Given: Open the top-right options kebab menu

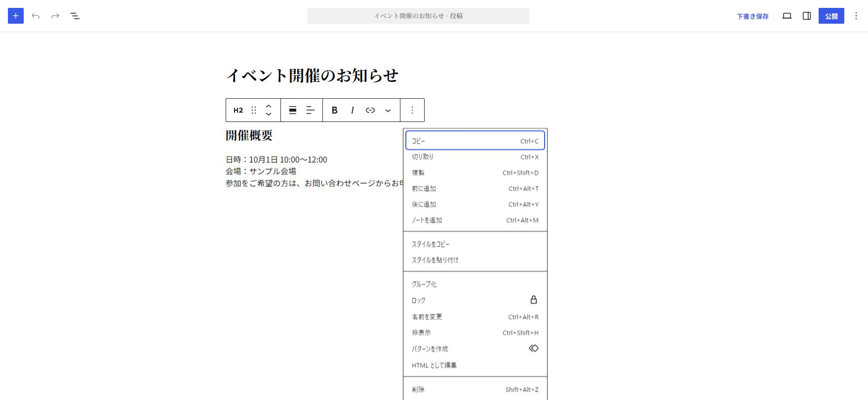Looking at the screenshot, I should (x=856, y=16).
